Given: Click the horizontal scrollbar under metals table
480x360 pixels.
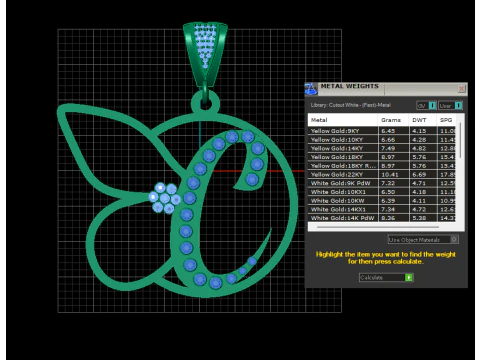Looking at the screenshot, I should [x=378, y=227].
